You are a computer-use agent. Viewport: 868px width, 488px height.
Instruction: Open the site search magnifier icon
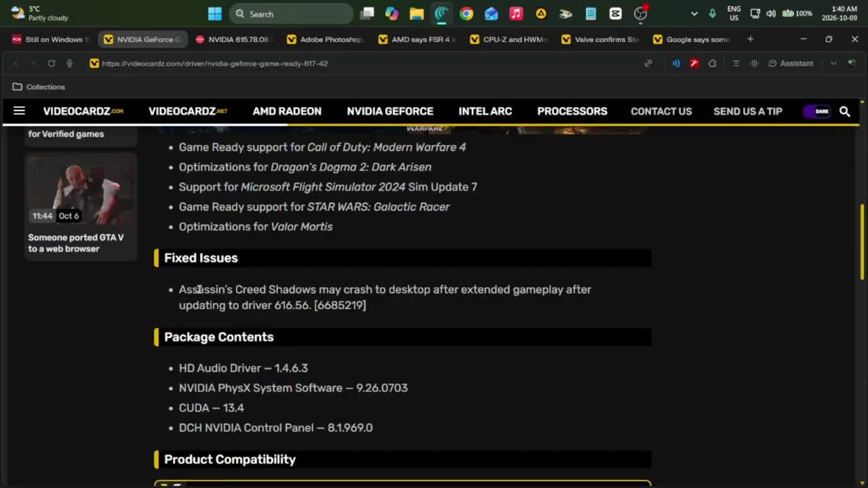pyautogui.click(x=845, y=111)
